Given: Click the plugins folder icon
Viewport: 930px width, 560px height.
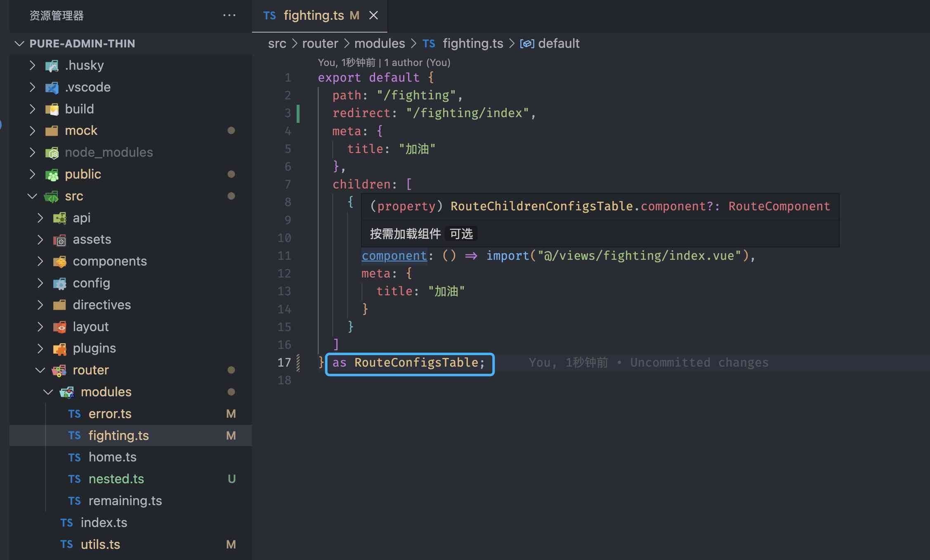Looking at the screenshot, I should [x=60, y=348].
